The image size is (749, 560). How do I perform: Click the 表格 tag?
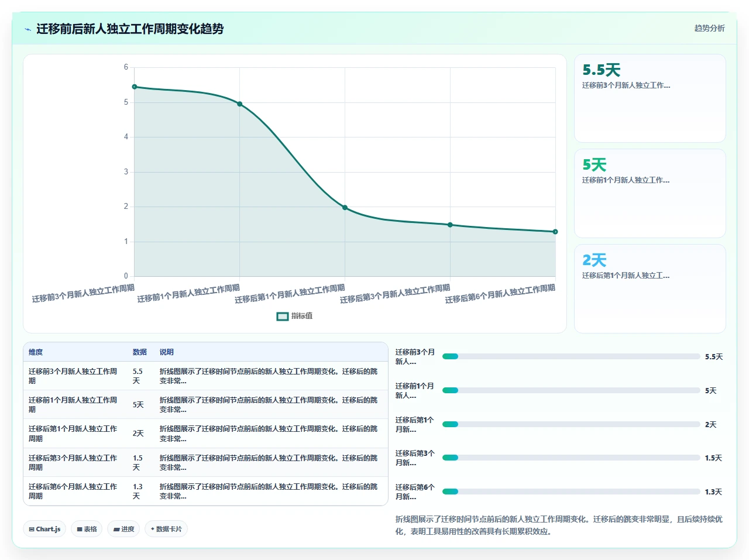pos(87,529)
